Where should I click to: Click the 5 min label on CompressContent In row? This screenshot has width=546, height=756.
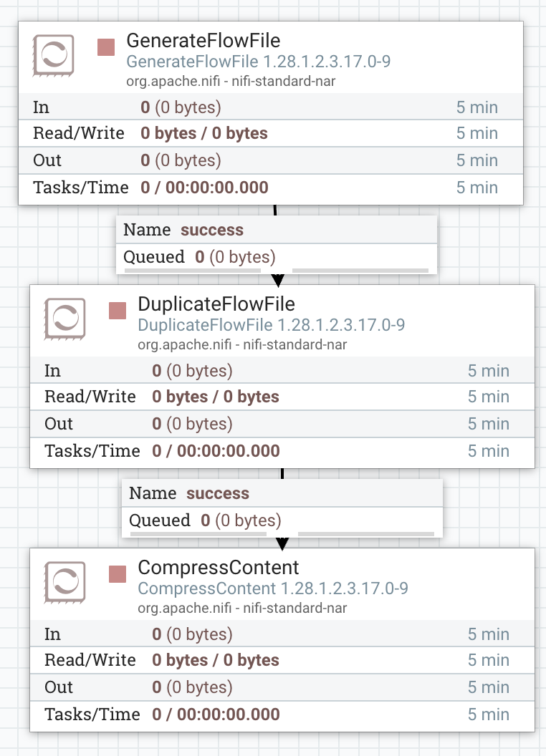[489, 634]
